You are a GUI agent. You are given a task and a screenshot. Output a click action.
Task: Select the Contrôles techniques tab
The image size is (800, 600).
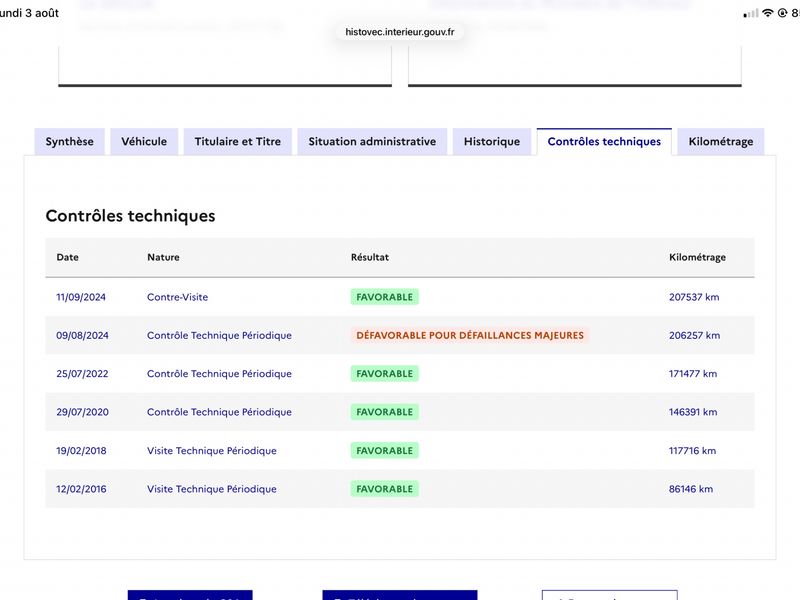[x=604, y=141]
